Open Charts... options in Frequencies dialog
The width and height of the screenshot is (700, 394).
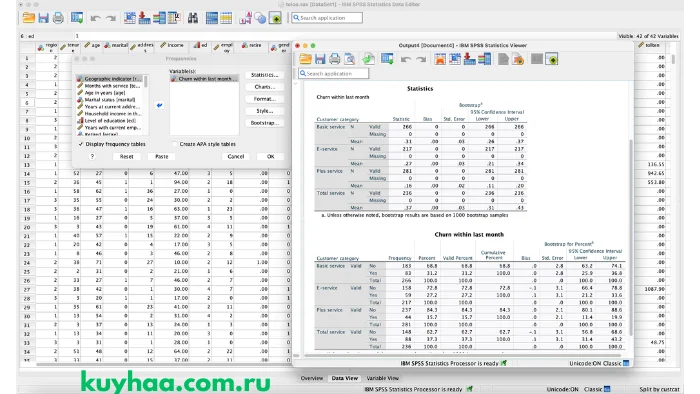pyautogui.click(x=264, y=87)
